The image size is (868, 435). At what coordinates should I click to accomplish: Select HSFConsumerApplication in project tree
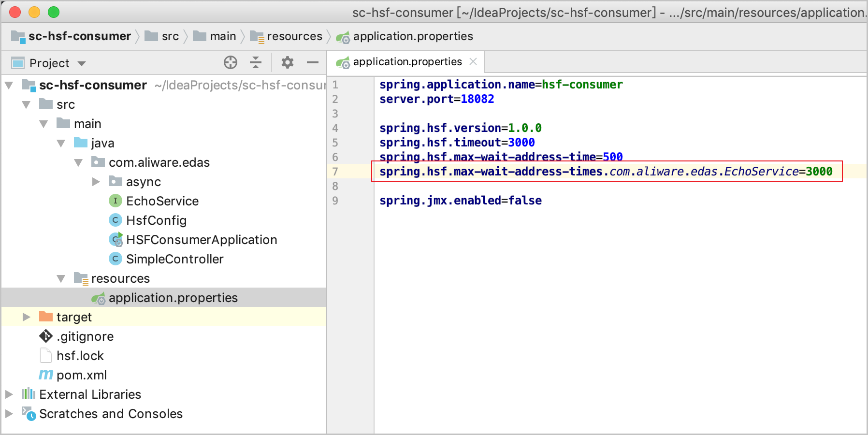(x=201, y=240)
